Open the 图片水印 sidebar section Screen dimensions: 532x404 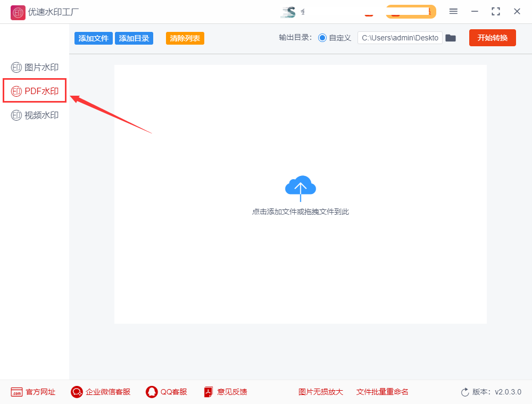coord(35,67)
